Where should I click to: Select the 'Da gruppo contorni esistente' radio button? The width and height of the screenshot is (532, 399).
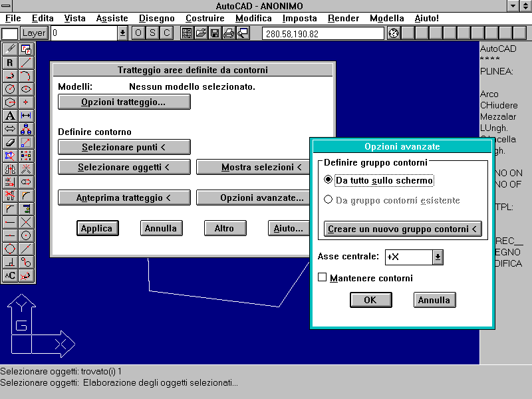(x=328, y=199)
